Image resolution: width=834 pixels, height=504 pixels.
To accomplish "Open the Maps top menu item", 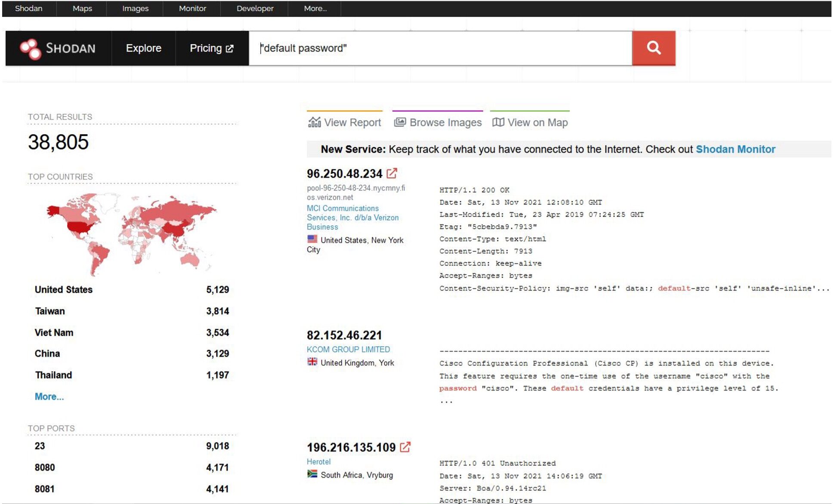I will [82, 9].
